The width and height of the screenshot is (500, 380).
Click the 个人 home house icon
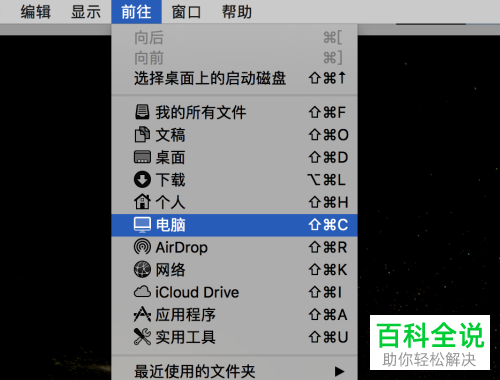coord(142,202)
